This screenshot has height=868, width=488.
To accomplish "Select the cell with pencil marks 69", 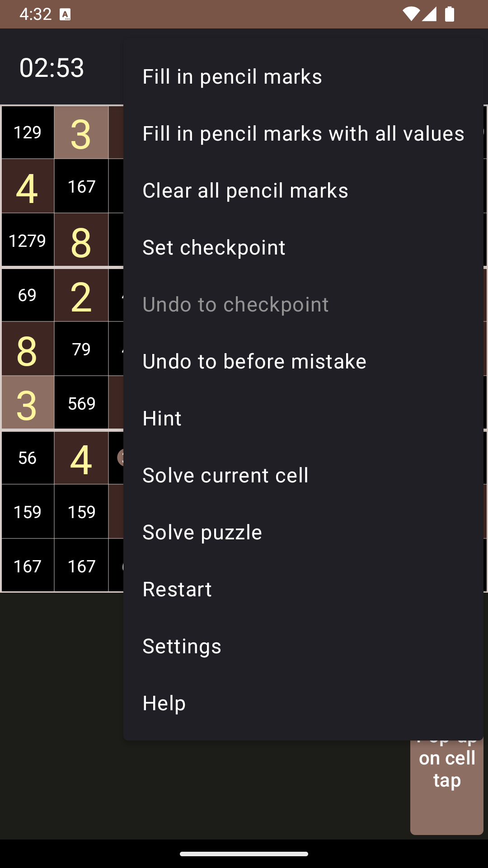I will (x=28, y=295).
